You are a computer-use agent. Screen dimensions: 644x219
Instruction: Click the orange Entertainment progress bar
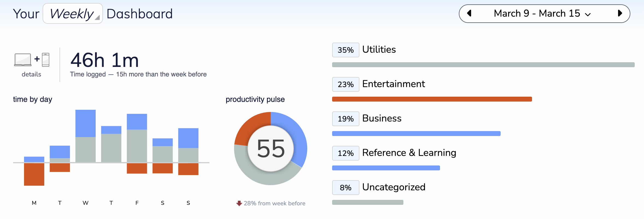[x=432, y=99]
